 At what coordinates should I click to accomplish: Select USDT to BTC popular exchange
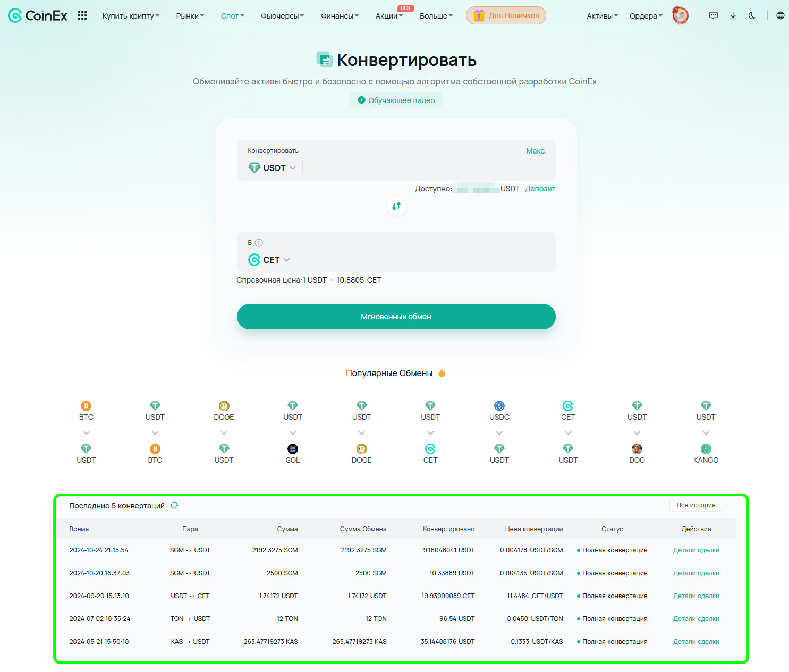click(155, 432)
